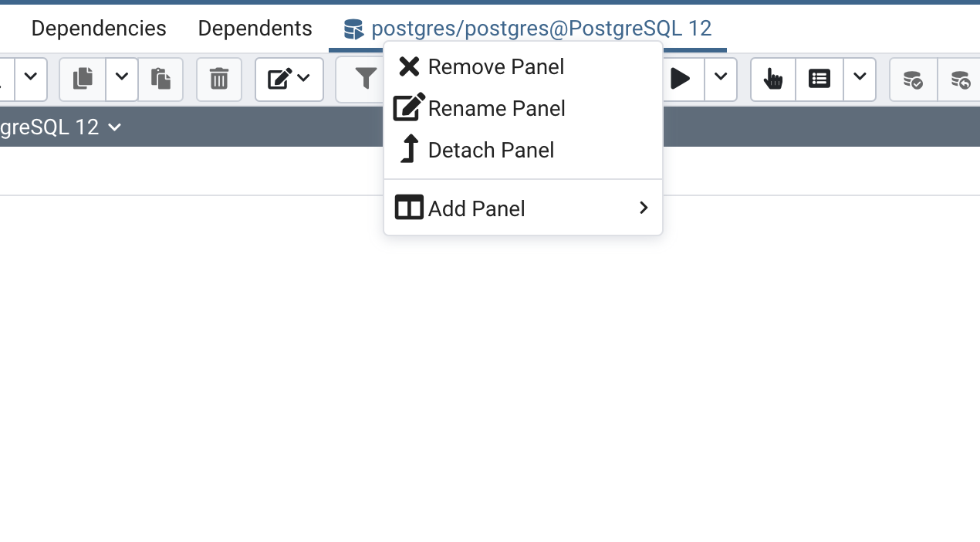This screenshot has height=542, width=980.
Task: Click the Paste icon in the toolbar
Action: 161,79
